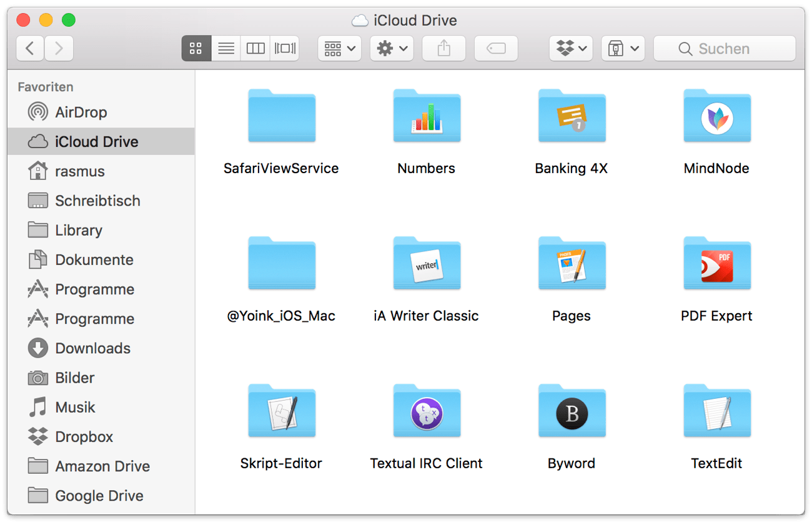The height and width of the screenshot is (522, 812).
Task: Go to Schreibtisch in the sidebar
Action: tap(101, 201)
